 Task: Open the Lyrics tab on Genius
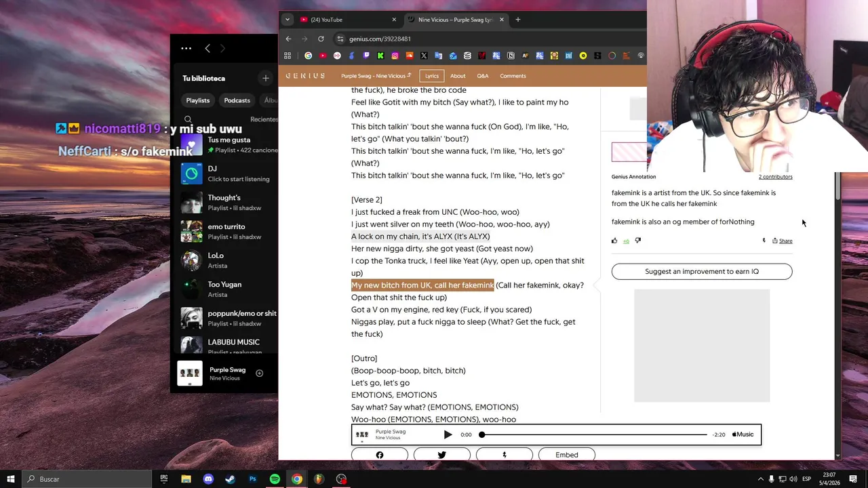[432, 76]
